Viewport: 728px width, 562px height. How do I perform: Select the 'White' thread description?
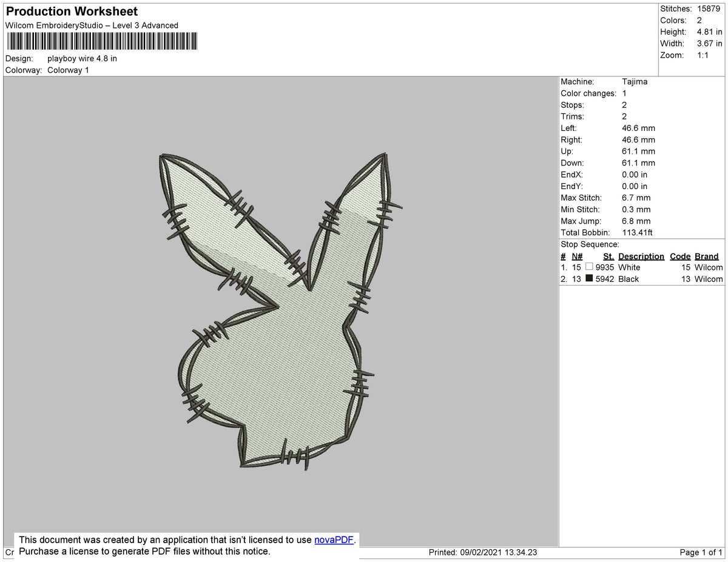tap(629, 267)
